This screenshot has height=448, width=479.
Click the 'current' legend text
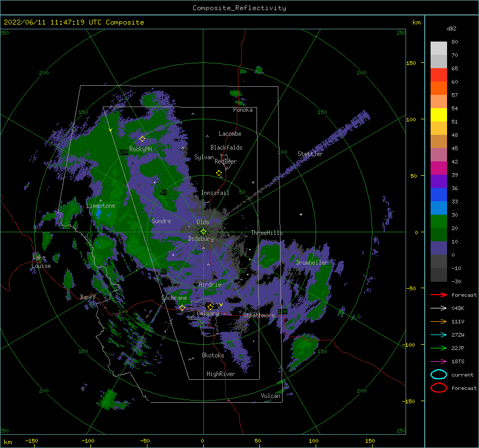coord(463,374)
